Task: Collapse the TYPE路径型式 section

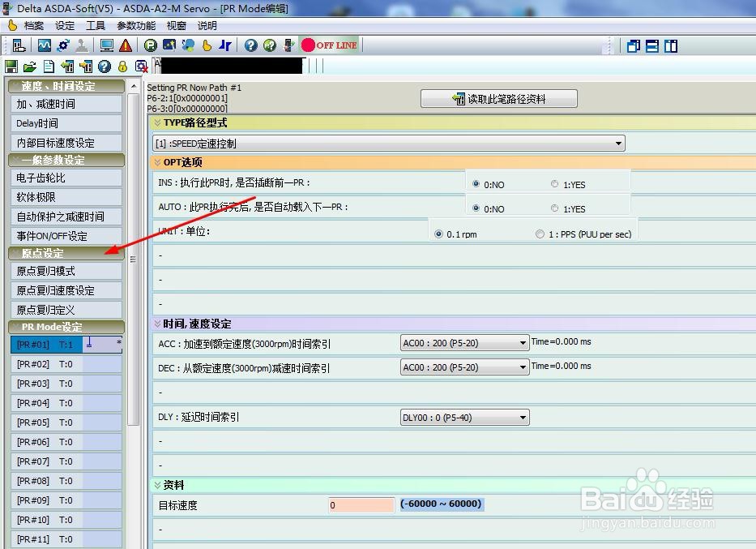Action: tap(157, 122)
